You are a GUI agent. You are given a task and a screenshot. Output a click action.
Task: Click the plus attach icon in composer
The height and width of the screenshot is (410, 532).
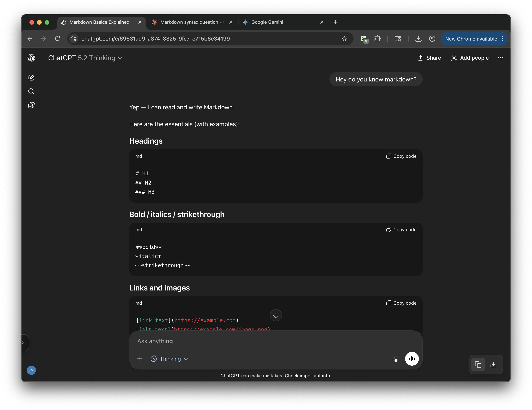[140, 359]
